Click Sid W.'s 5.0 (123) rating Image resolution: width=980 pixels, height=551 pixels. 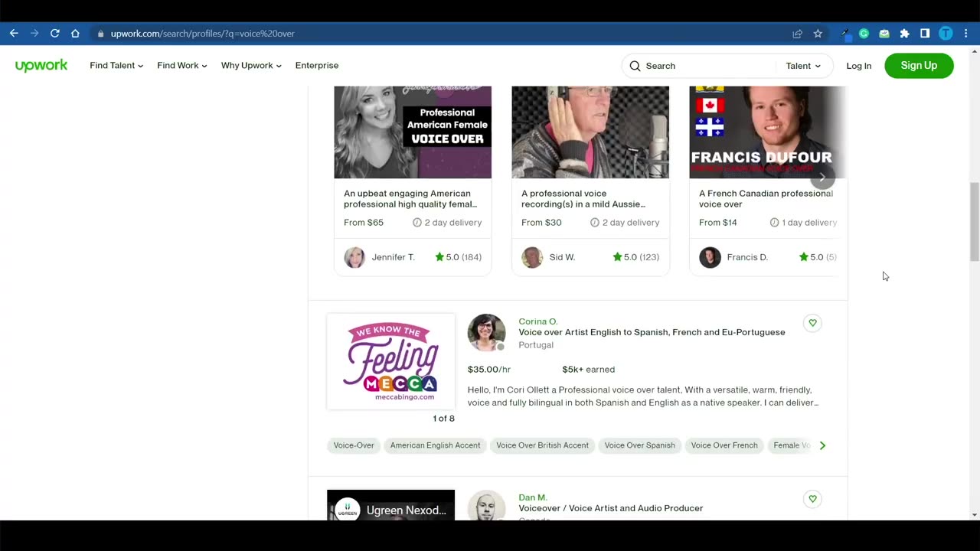click(635, 257)
